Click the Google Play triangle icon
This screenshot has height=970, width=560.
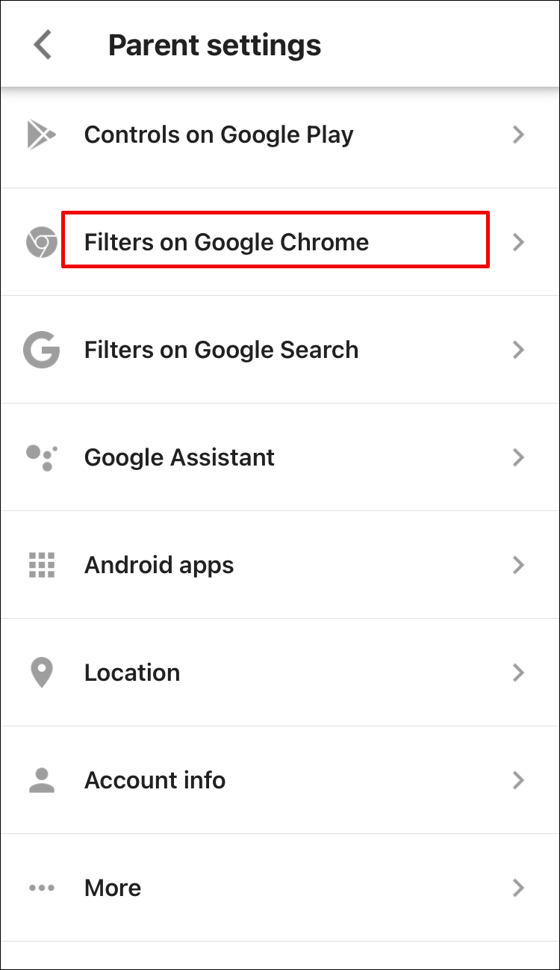[x=41, y=135]
